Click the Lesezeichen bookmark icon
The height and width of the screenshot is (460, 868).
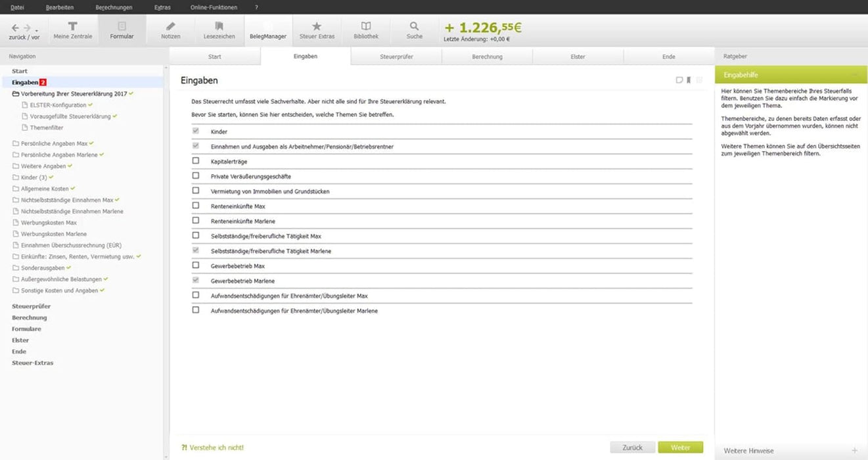click(219, 29)
